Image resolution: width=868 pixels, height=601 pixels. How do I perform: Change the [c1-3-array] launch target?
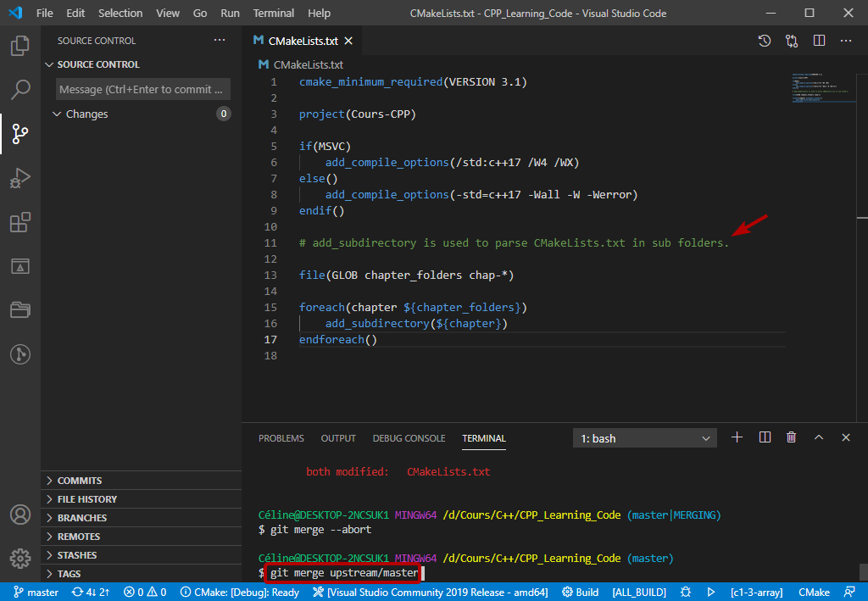click(x=756, y=593)
